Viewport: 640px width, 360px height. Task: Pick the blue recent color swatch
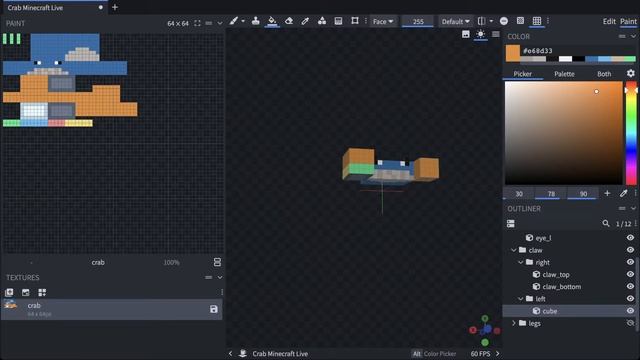tap(591, 59)
